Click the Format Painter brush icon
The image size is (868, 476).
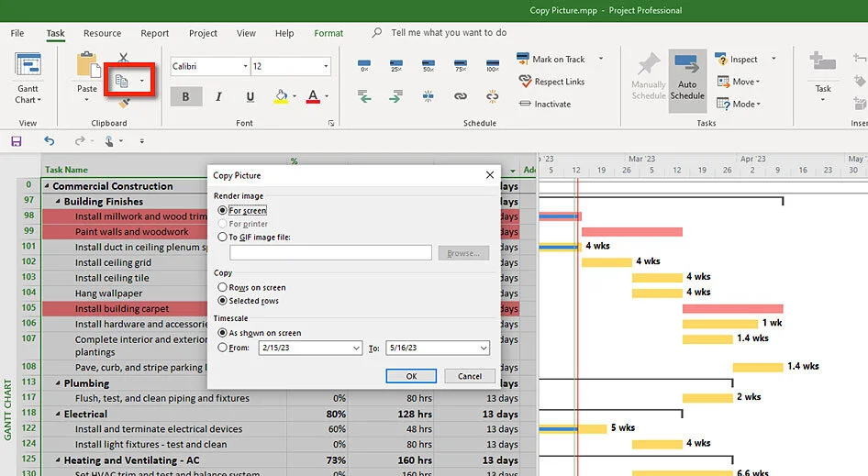coord(124,103)
